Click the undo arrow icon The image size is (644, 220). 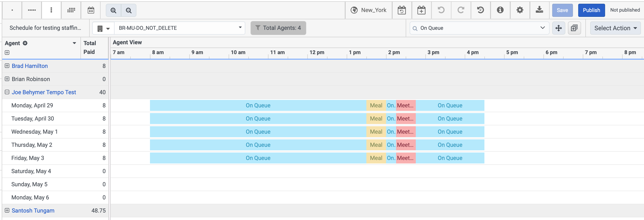tap(441, 10)
